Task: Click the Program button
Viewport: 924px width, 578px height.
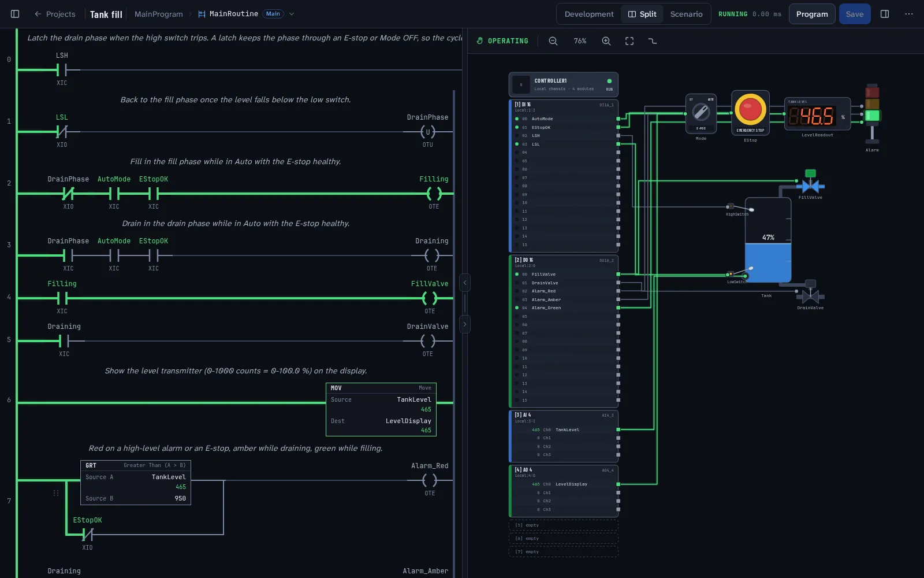Action: [812, 14]
